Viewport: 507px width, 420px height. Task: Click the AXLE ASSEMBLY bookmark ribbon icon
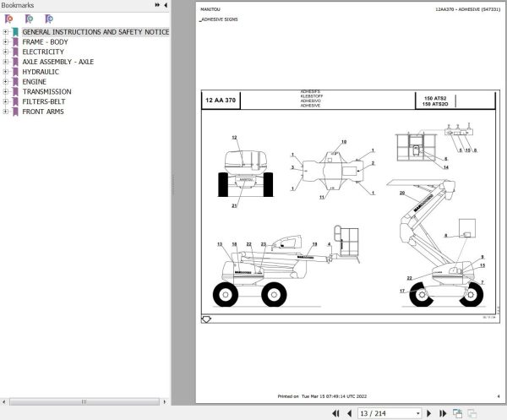click(x=15, y=62)
